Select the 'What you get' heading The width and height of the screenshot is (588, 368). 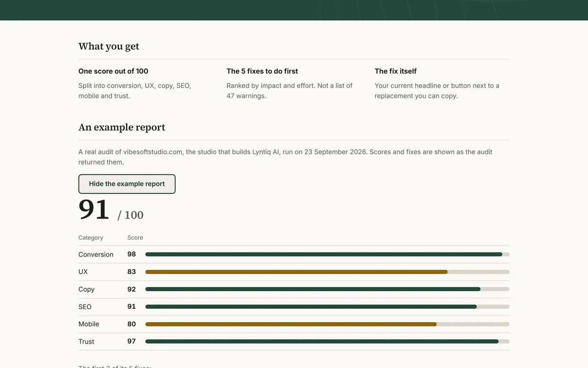[x=109, y=46]
